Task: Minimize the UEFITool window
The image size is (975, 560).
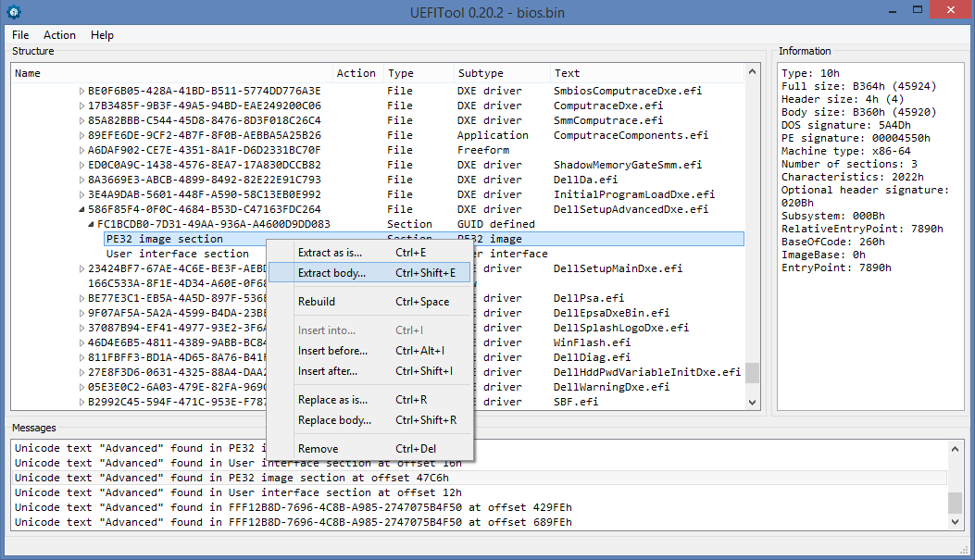Action: [893, 11]
